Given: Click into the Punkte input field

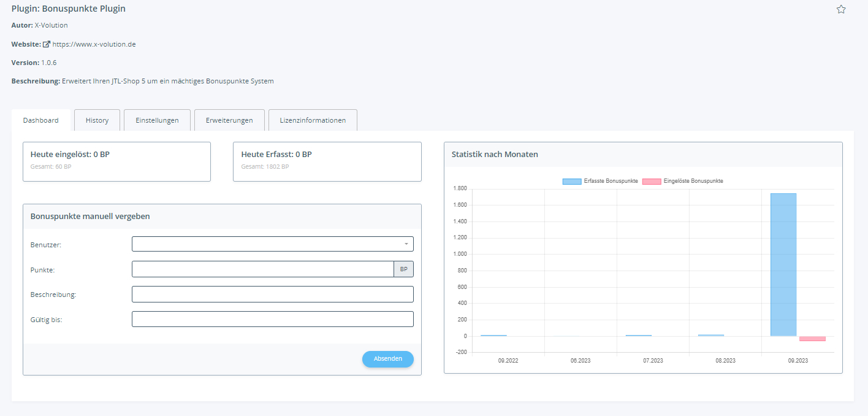Looking at the screenshot, I should tap(262, 269).
